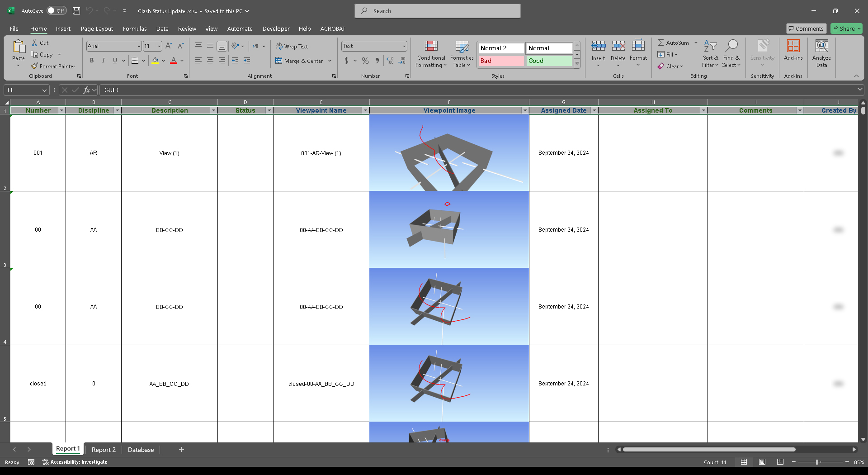Screen dimensions: 868x475
Task: Add a new sheet with plus button
Action: [x=181, y=450]
